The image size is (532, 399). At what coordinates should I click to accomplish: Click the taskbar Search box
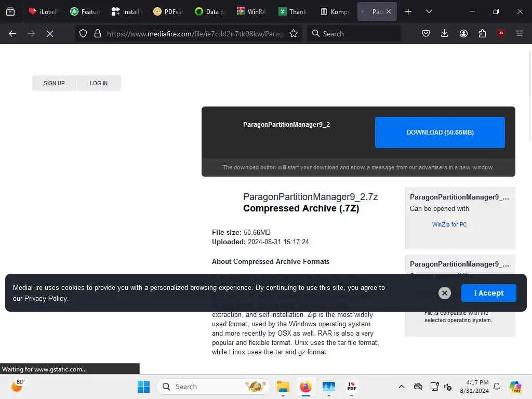(x=214, y=387)
